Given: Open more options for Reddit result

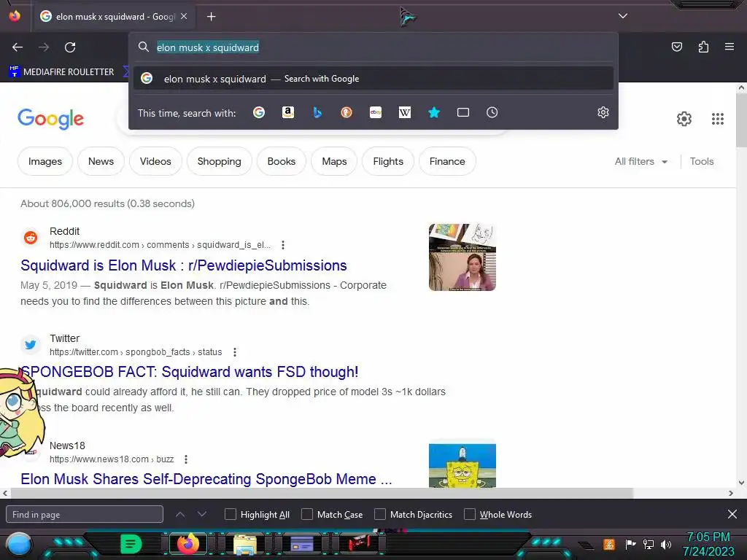Looking at the screenshot, I should [x=283, y=245].
